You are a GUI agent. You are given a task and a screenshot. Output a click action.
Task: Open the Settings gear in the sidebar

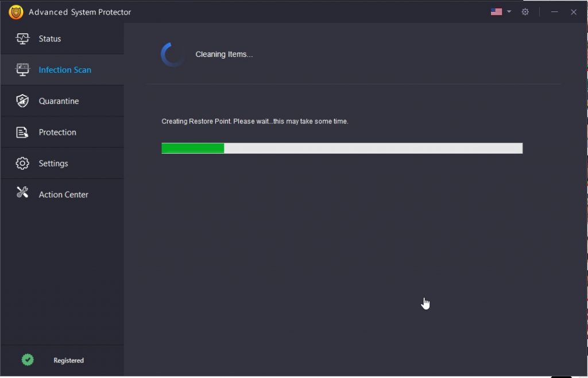22,163
